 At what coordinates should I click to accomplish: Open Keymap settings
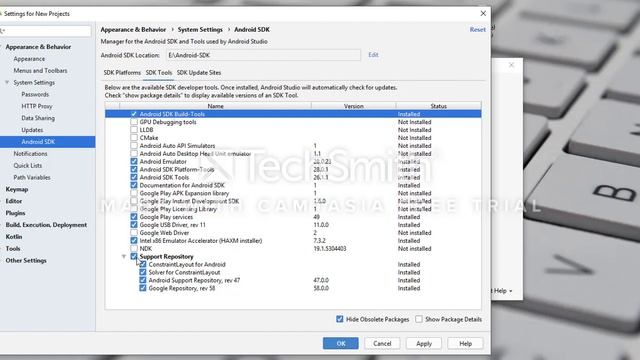[17, 189]
